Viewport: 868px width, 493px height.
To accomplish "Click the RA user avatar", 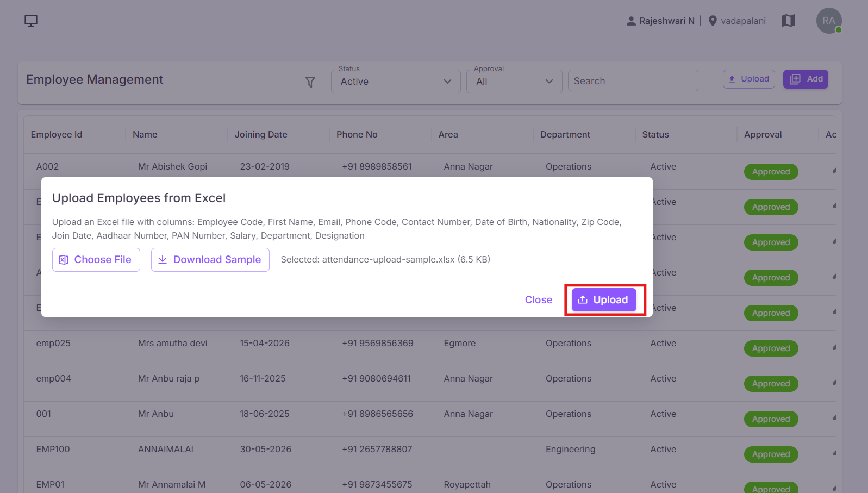I will (x=829, y=21).
